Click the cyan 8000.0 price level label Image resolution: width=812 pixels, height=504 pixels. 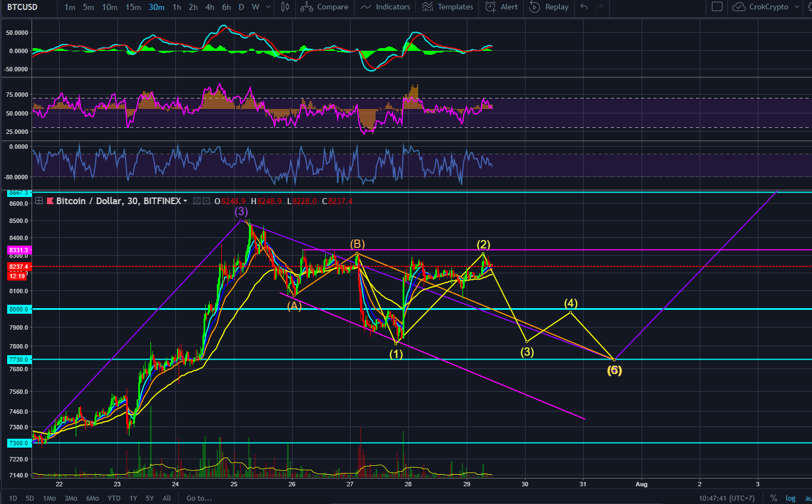click(18, 309)
